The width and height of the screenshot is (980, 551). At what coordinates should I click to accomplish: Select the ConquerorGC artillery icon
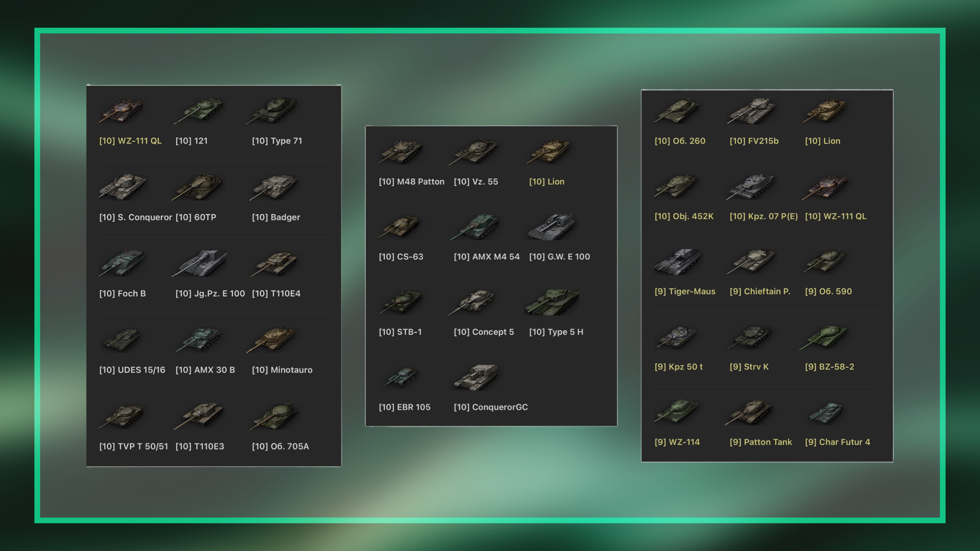pos(476,377)
